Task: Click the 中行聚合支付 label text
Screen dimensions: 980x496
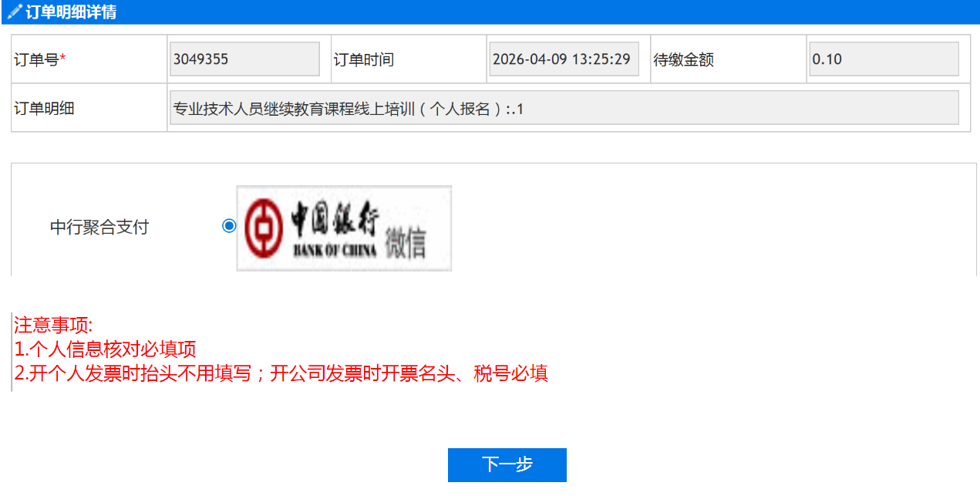Action: coord(99,228)
